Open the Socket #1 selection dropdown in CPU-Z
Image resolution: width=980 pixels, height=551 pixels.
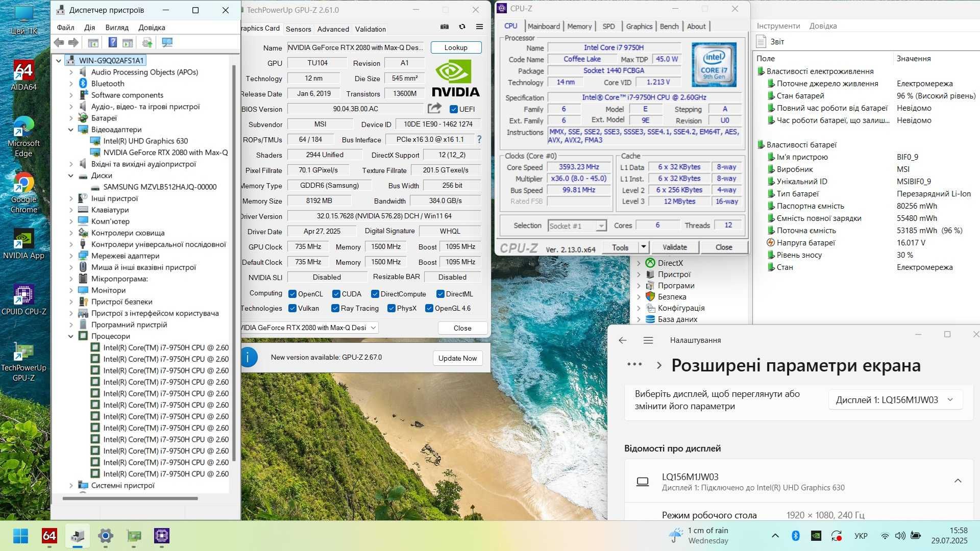click(577, 226)
